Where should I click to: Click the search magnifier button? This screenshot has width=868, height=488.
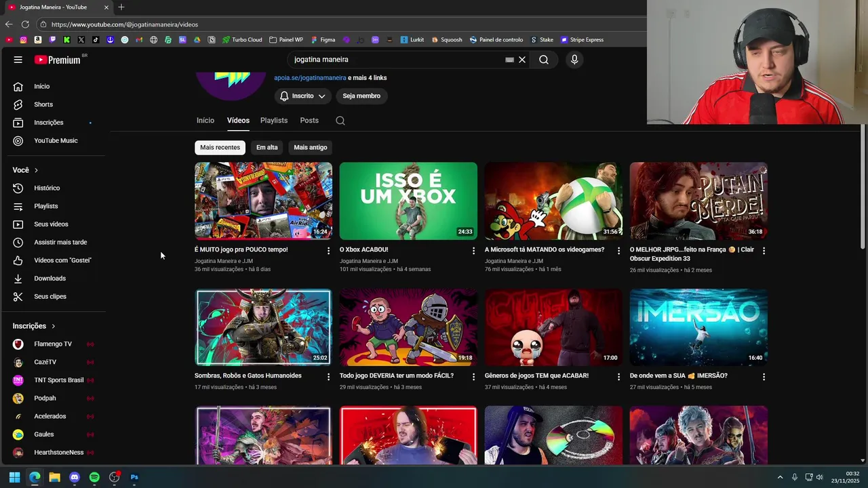(x=544, y=60)
